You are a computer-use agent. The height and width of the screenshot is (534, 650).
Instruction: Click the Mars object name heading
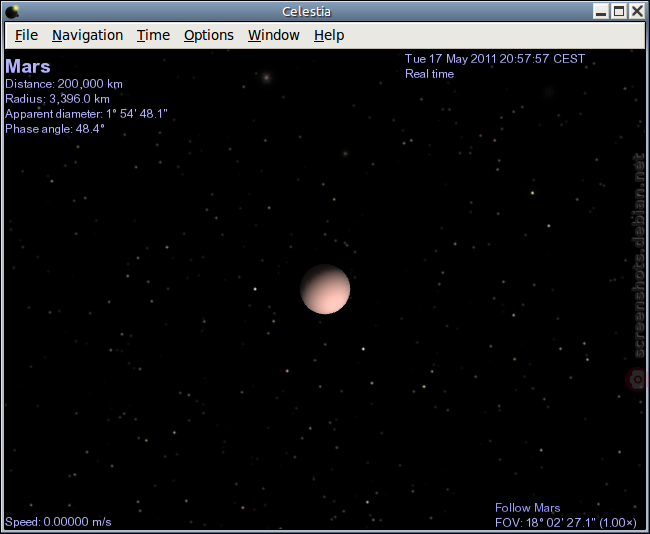(28, 66)
